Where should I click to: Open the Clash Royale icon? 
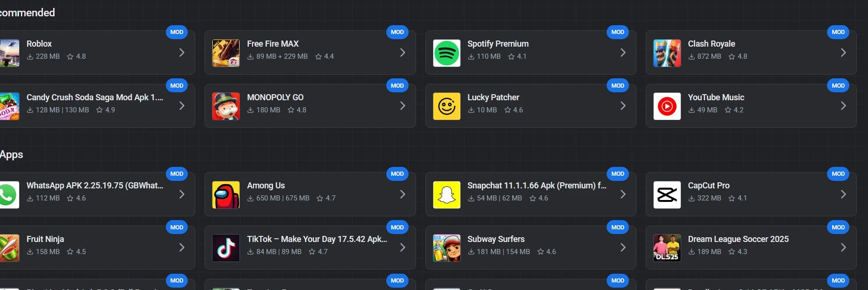point(667,53)
